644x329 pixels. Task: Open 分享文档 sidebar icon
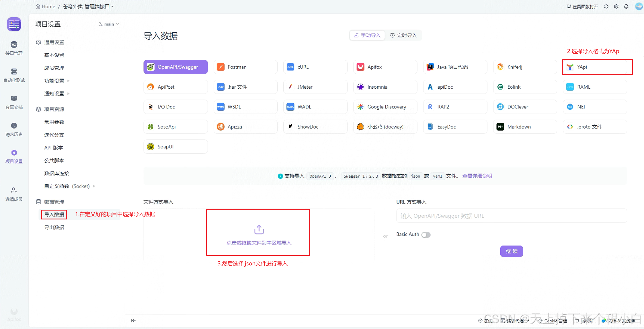click(14, 99)
